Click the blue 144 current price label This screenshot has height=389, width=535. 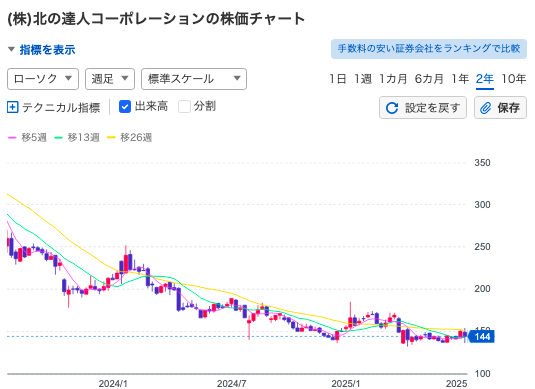[x=481, y=337]
